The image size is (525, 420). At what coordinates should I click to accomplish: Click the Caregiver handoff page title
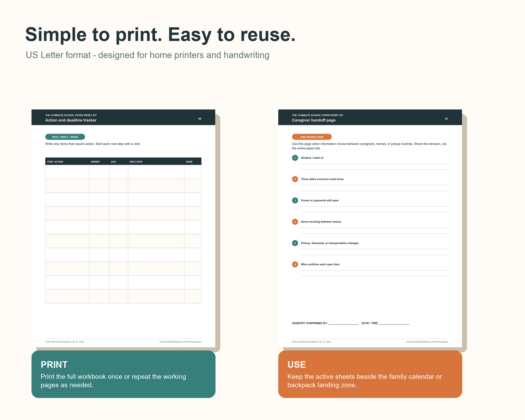coord(314,120)
